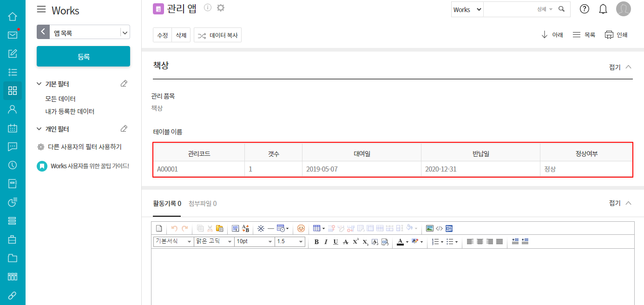Screen dimensions: 644x305
Task: Click the search input field at top
Action: click(x=509, y=9)
